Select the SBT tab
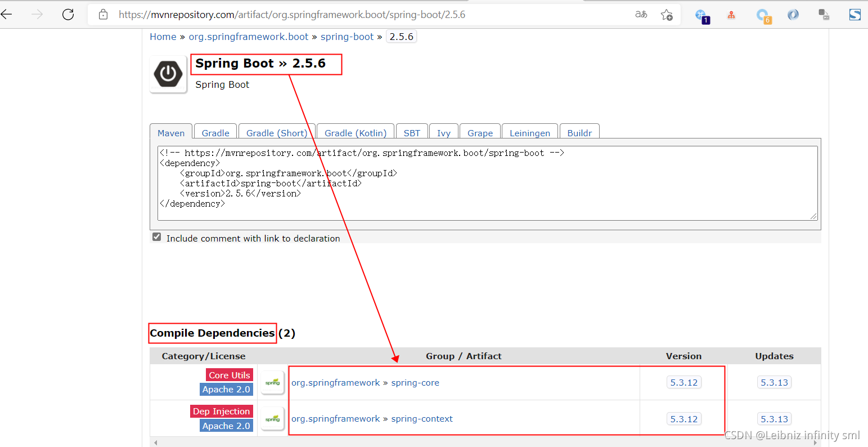 [412, 133]
